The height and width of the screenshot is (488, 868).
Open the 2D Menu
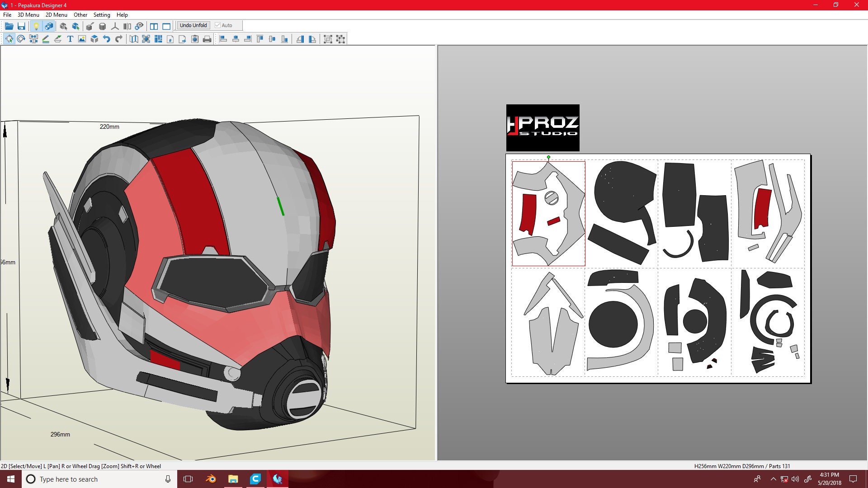56,14
